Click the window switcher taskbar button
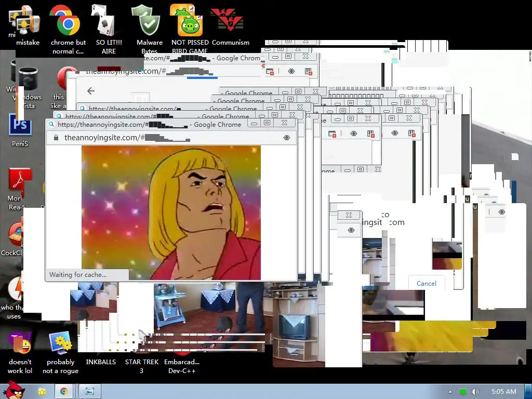 tap(89, 392)
